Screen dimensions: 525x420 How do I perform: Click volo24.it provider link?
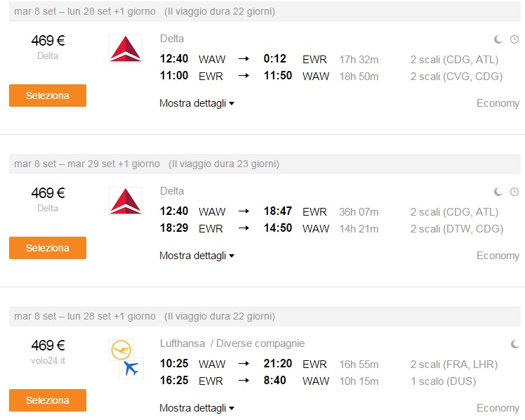pyautogui.click(x=48, y=361)
